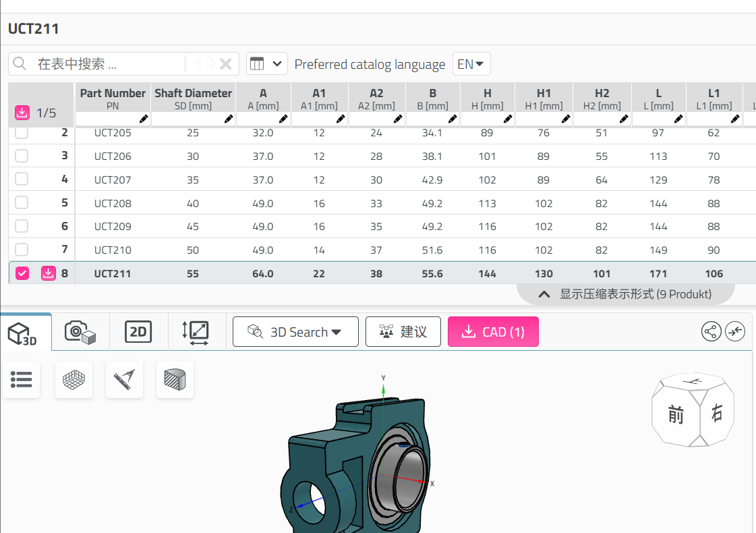756x533 pixels.
Task: Go to previous search result arrow
Action: coord(199,63)
